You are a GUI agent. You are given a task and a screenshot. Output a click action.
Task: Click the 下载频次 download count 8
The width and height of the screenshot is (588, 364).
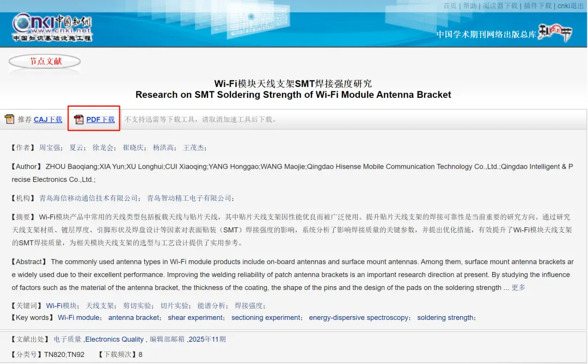click(x=140, y=355)
